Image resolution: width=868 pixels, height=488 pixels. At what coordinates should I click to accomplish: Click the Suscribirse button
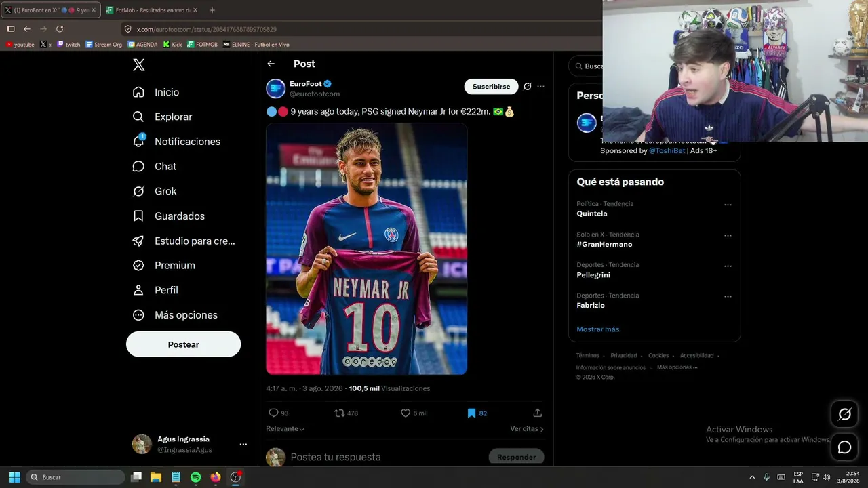(x=491, y=87)
